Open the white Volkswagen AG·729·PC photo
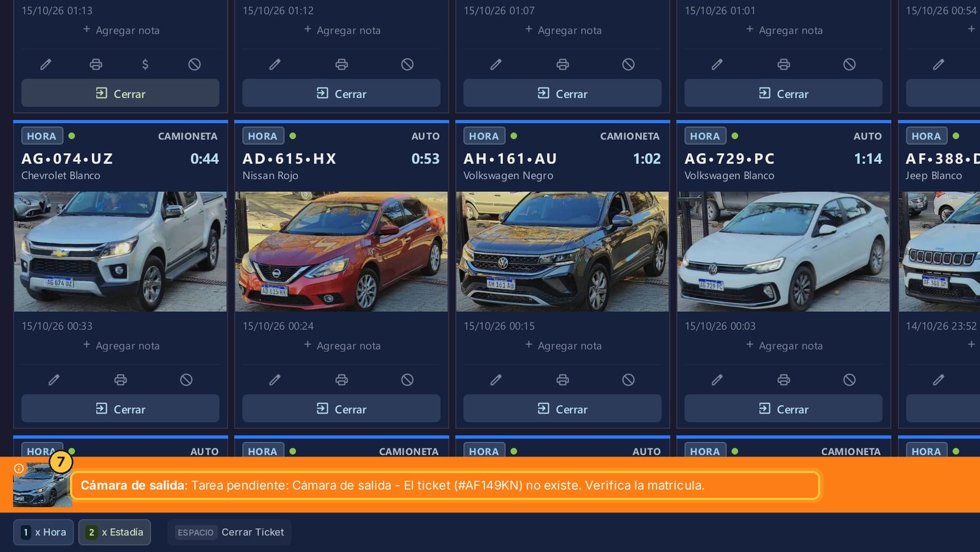The image size is (980, 552). (783, 252)
